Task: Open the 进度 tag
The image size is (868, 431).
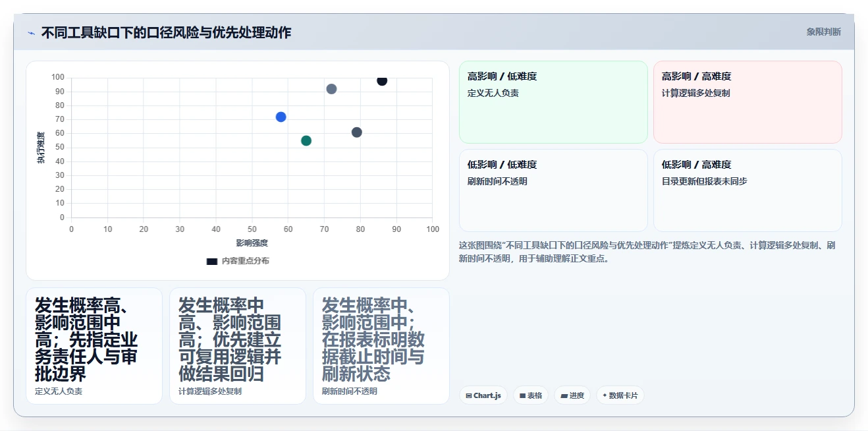Action: point(573,395)
